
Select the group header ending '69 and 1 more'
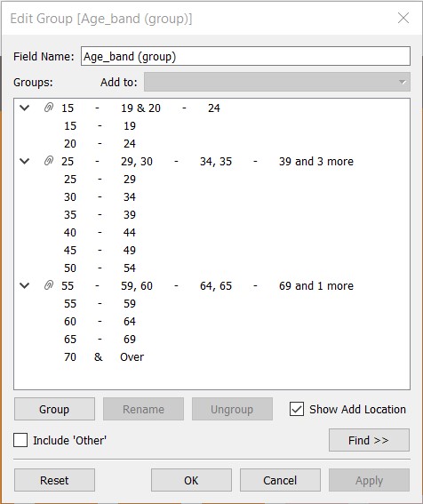207,285
